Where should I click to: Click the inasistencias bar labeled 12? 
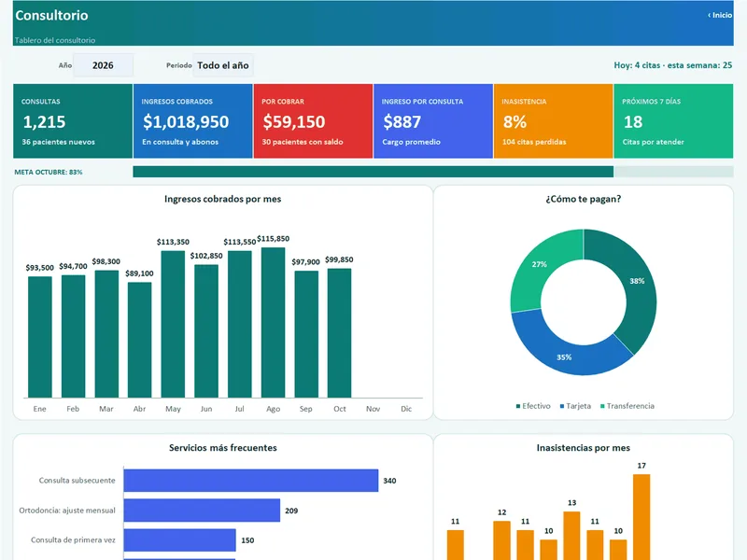tap(501, 540)
